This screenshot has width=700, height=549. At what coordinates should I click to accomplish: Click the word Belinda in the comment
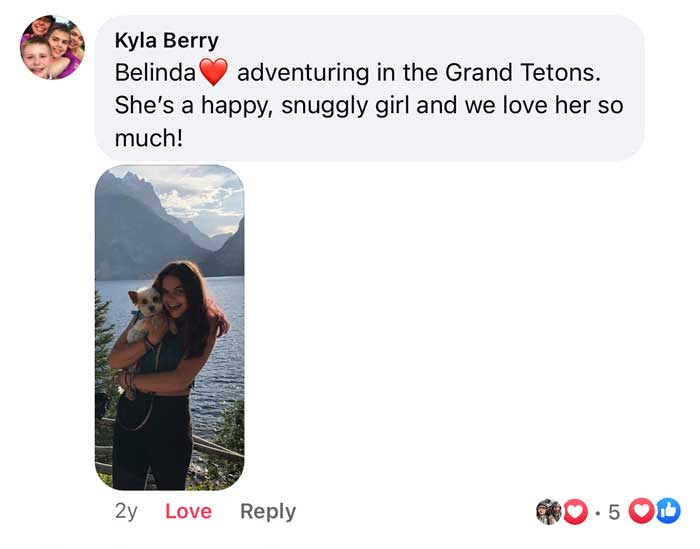click(x=155, y=73)
